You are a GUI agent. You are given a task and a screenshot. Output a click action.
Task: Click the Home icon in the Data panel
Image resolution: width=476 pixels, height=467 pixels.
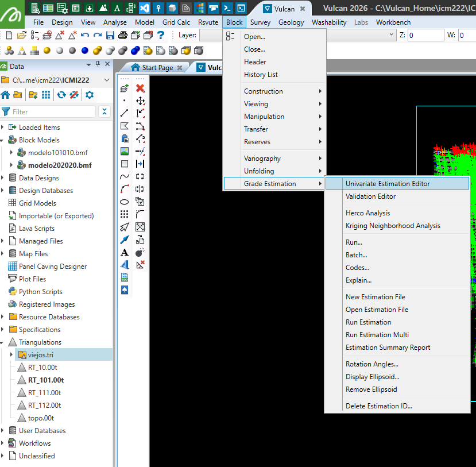pos(5,95)
